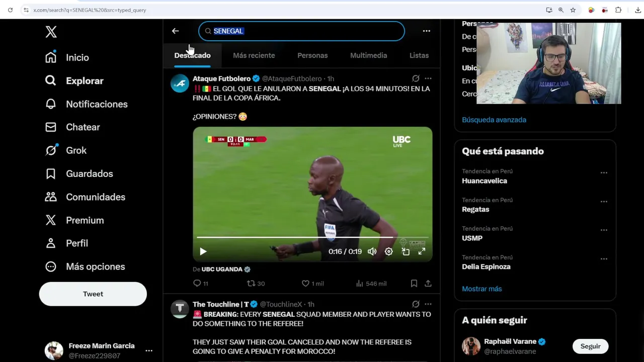Click Mostrar más under trends
This screenshot has width=644, height=362.
pyautogui.click(x=482, y=289)
